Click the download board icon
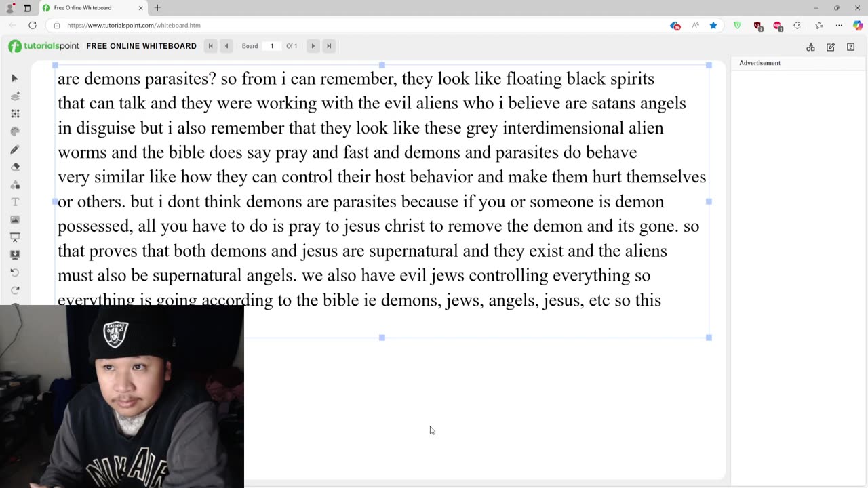Screen dimensions: 868x488 coord(15,255)
